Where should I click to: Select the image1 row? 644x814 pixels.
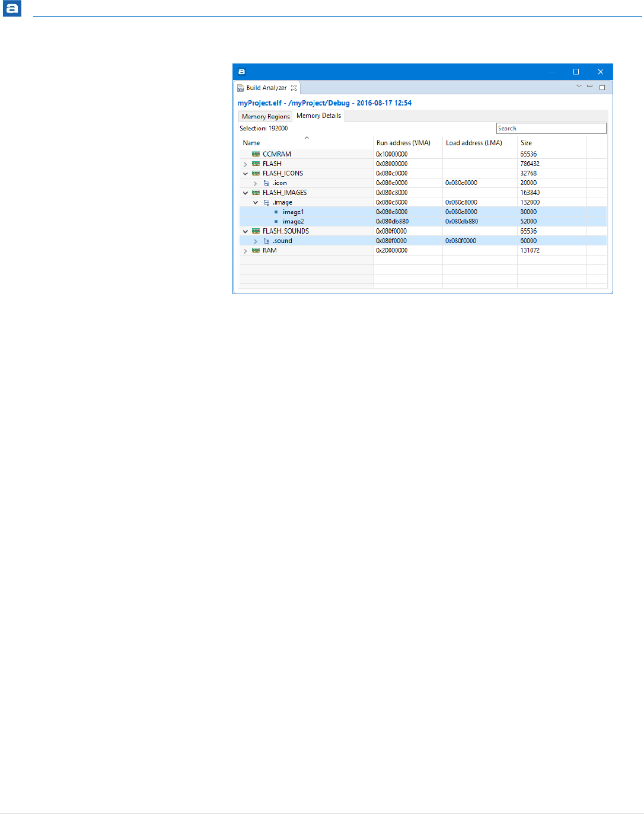tap(423, 212)
